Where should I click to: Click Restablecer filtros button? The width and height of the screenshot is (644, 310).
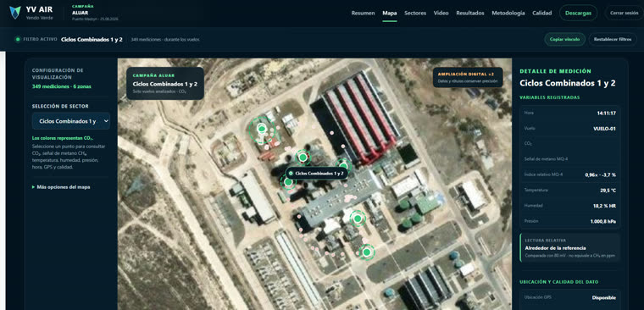click(613, 40)
